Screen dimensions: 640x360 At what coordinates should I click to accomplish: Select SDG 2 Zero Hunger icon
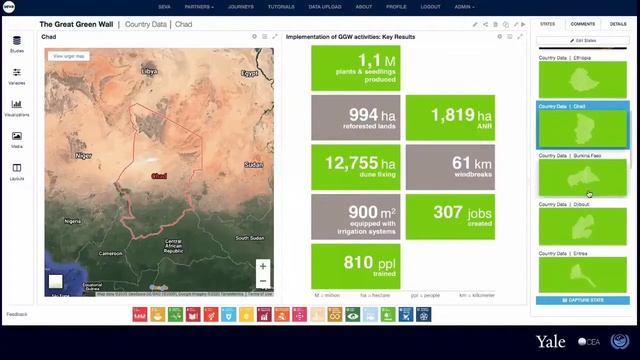158,314
